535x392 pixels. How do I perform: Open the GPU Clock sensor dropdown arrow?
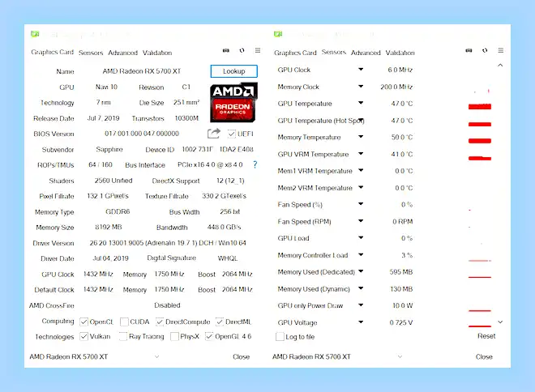pos(361,69)
